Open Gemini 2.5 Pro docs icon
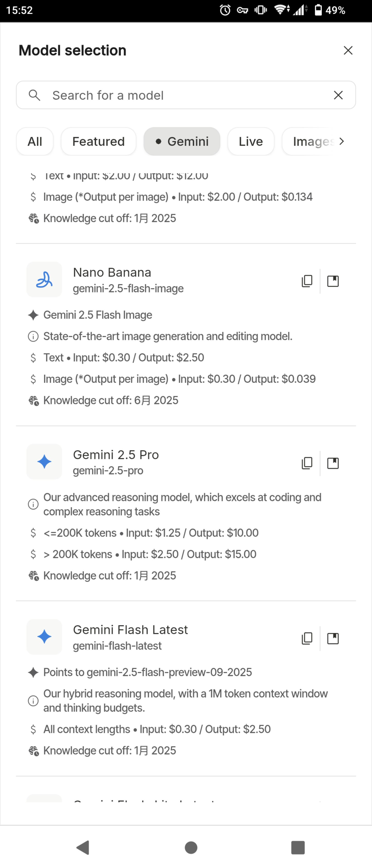The width and height of the screenshot is (372, 868). 333,463
